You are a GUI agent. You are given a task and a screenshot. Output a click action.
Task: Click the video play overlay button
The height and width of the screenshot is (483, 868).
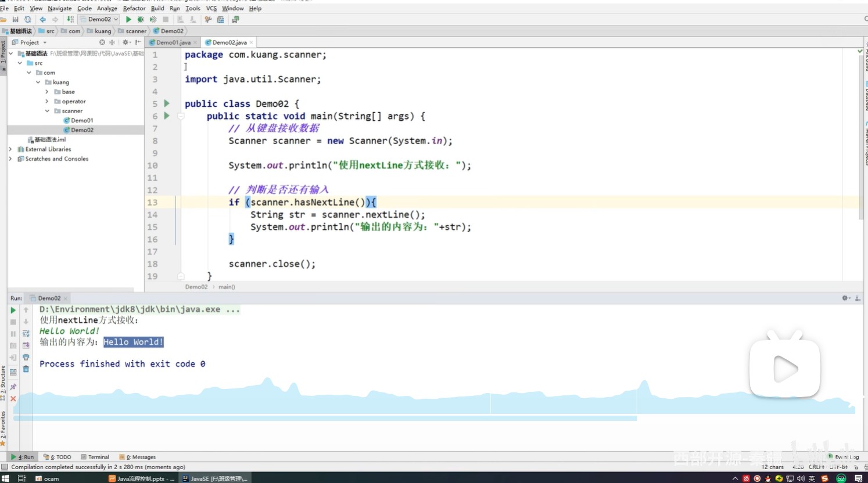point(785,369)
